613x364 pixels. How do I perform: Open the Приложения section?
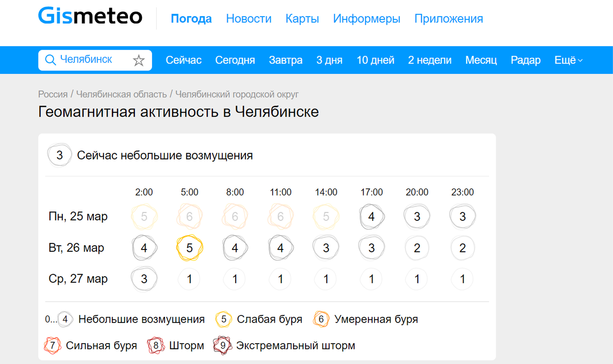pos(449,19)
